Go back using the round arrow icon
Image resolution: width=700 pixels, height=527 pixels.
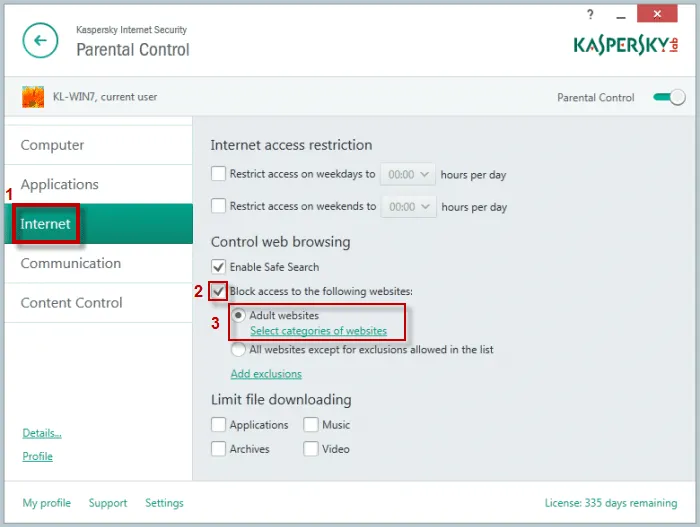coord(40,41)
